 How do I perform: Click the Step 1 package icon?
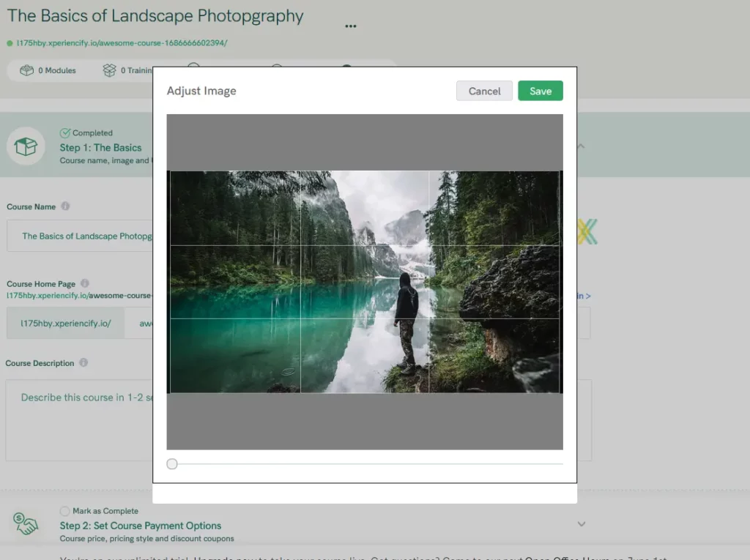click(x=26, y=146)
